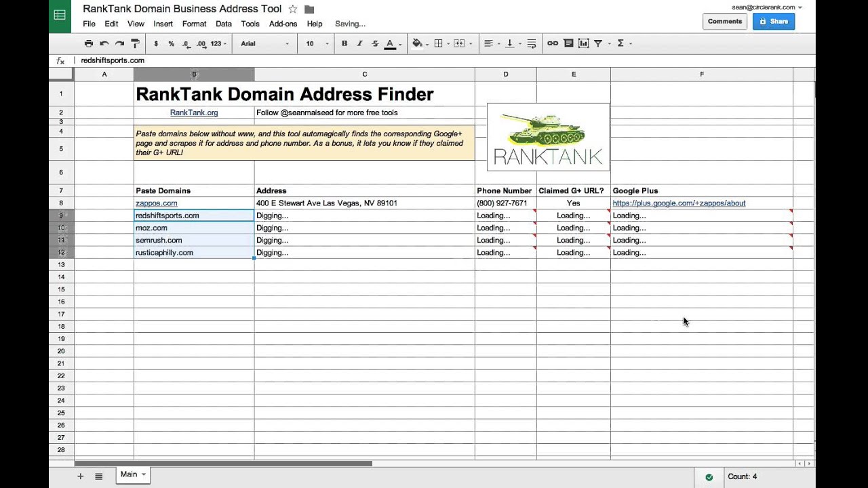This screenshot has height=488, width=868.
Task: Open the File menu
Action: coord(89,24)
